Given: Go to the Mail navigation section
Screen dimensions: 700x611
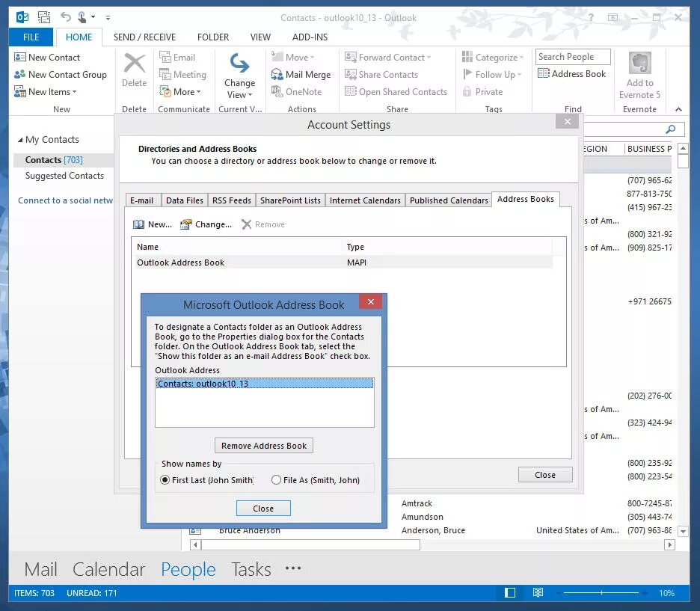Looking at the screenshot, I should [x=40, y=569].
